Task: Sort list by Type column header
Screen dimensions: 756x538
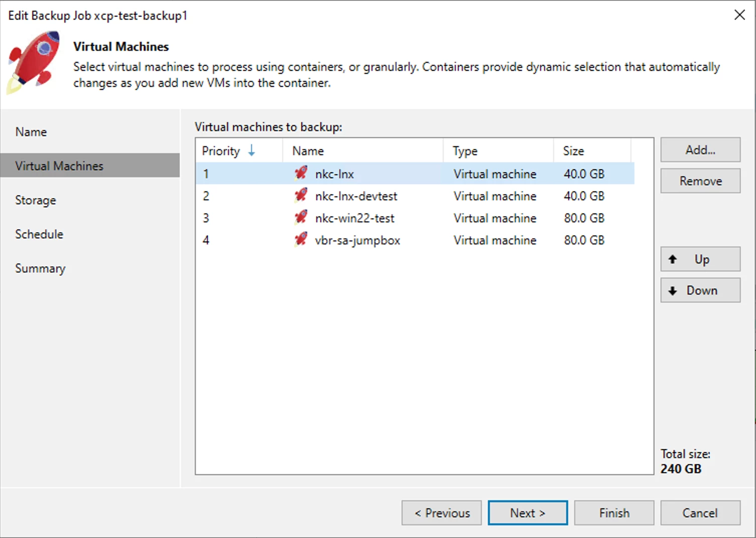Action: point(465,151)
